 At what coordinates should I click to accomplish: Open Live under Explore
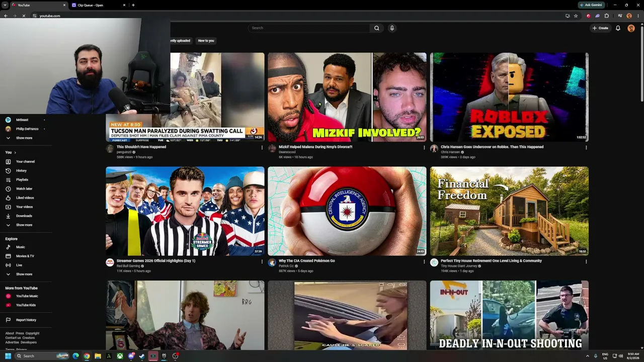click(26, 265)
